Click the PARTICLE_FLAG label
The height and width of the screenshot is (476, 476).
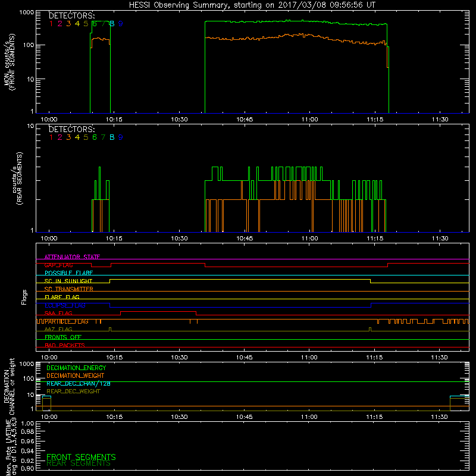tap(67, 321)
